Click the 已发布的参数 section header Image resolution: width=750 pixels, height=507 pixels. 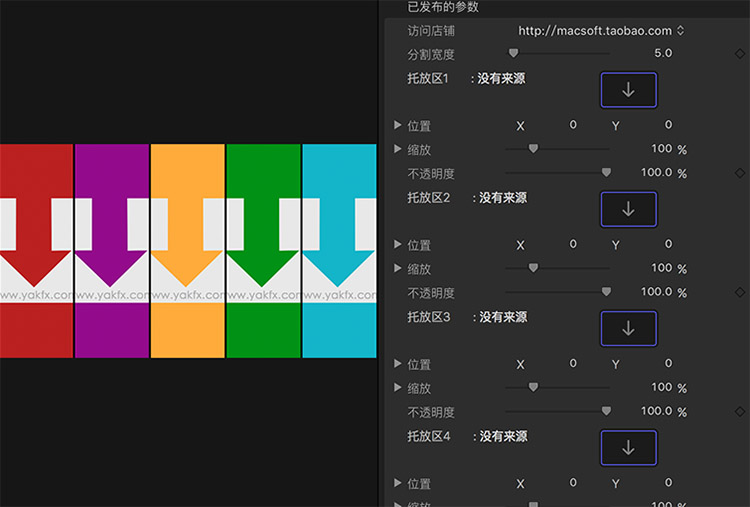point(443,7)
